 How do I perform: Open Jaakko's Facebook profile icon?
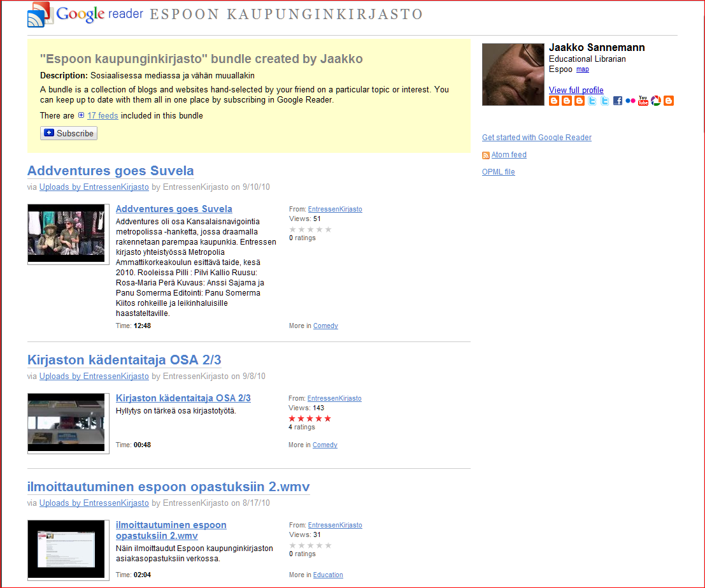coord(618,101)
